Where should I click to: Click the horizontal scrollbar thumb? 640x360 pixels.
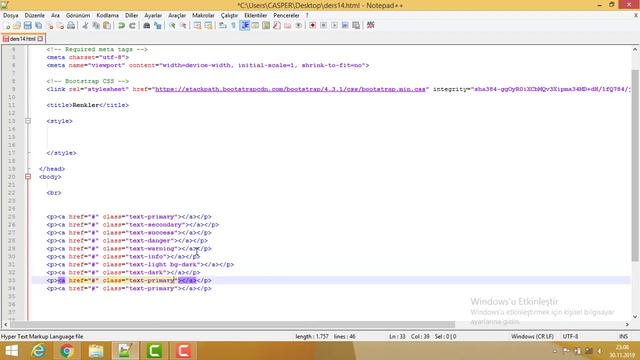pos(233,324)
